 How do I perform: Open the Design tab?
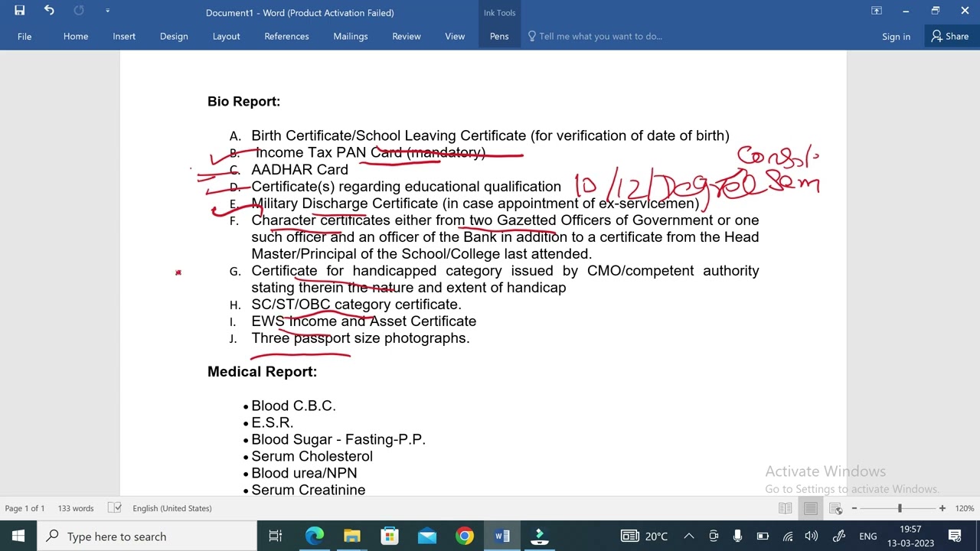[174, 36]
